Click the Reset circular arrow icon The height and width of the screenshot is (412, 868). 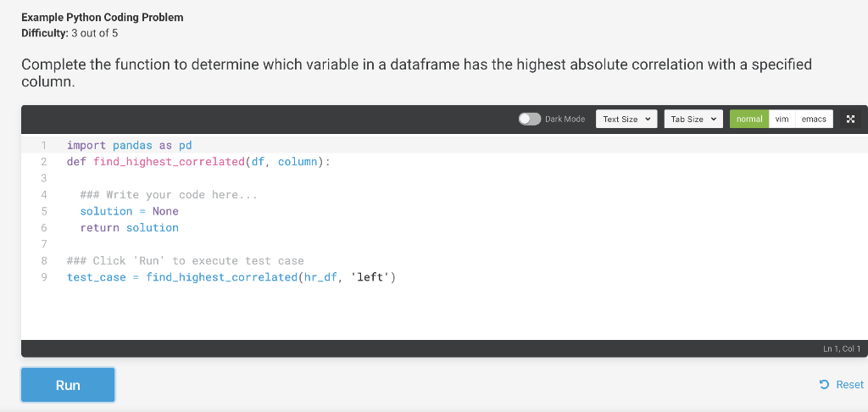click(x=824, y=384)
